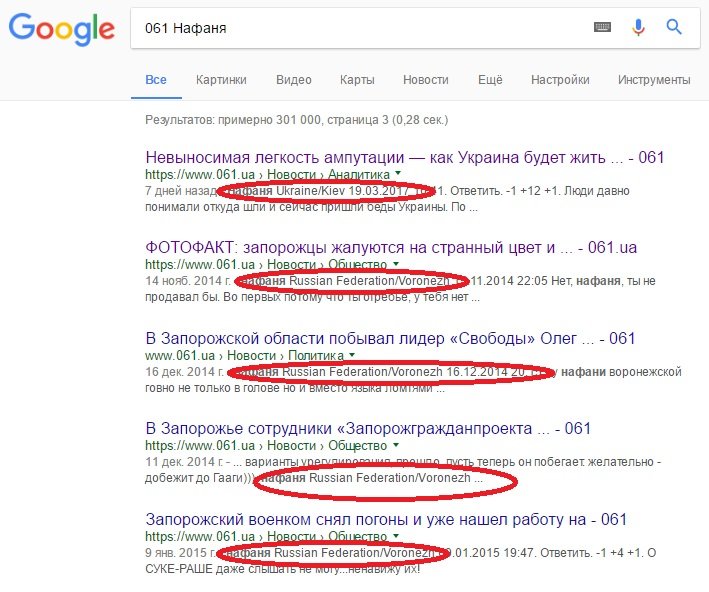709x592 pixels.
Task: Click the '16 дек. 2014 г.' snippet date
Action: tap(184, 372)
